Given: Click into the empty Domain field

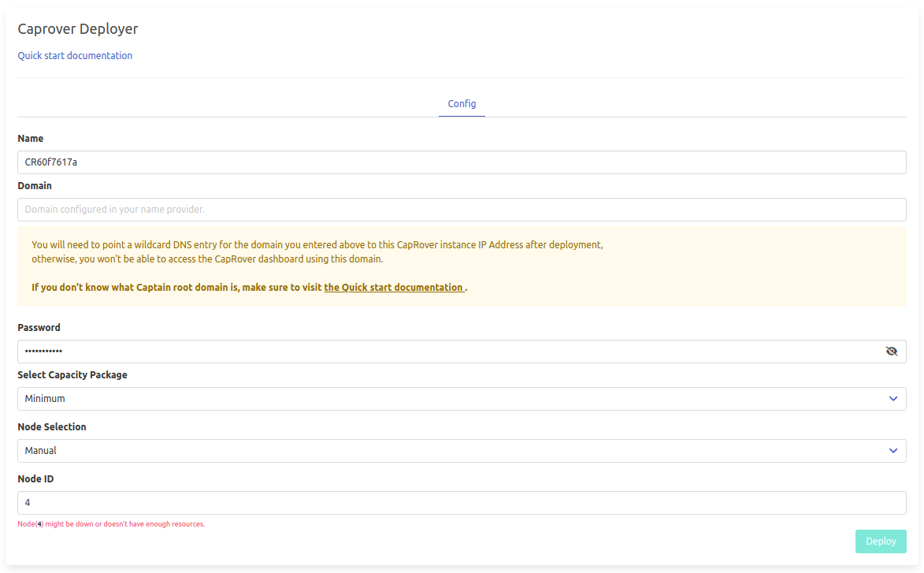Looking at the screenshot, I should pos(462,210).
